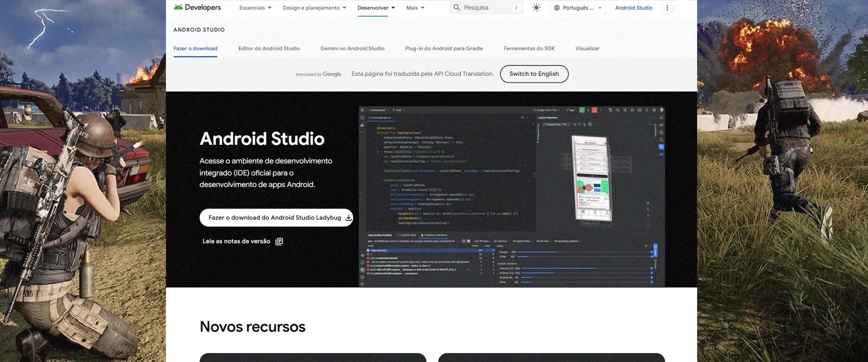Click the slash shortcut hint in search box
This screenshot has height=362, width=868.
click(x=516, y=8)
